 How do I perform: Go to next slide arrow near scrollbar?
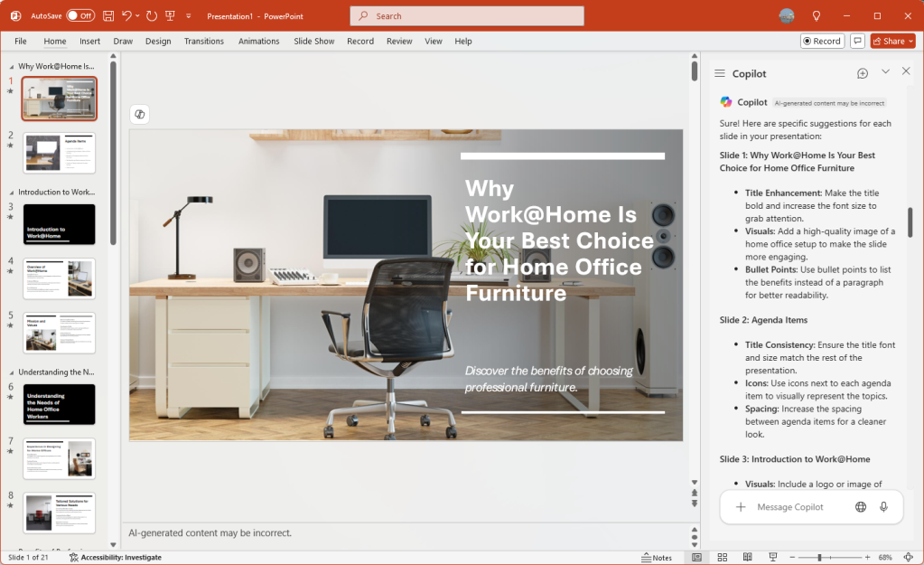click(695, 503)
